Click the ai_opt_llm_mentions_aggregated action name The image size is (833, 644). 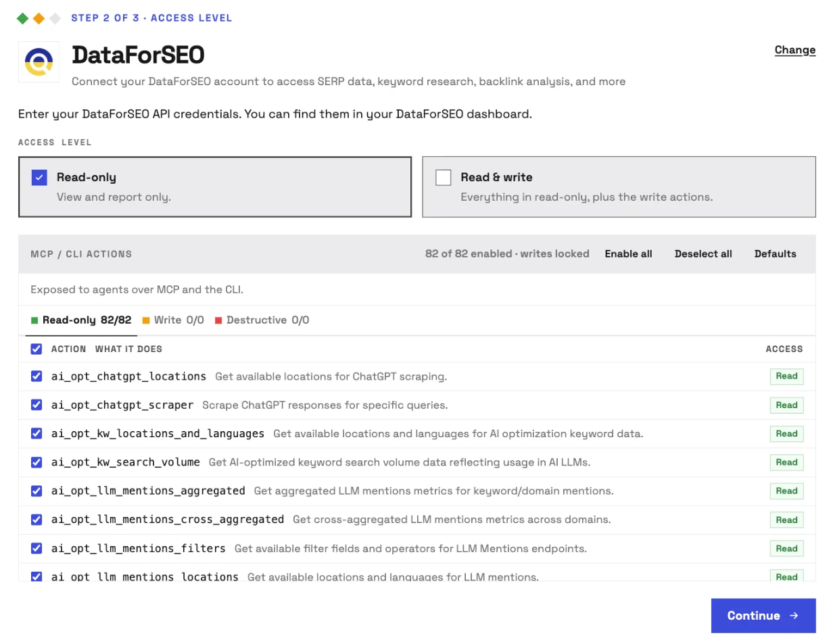point(148,491)
